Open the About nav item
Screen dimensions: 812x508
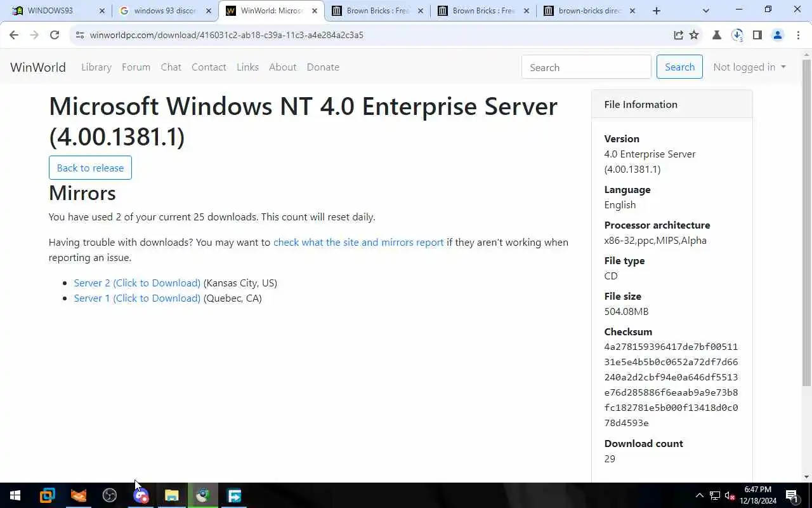click(282, 67)
